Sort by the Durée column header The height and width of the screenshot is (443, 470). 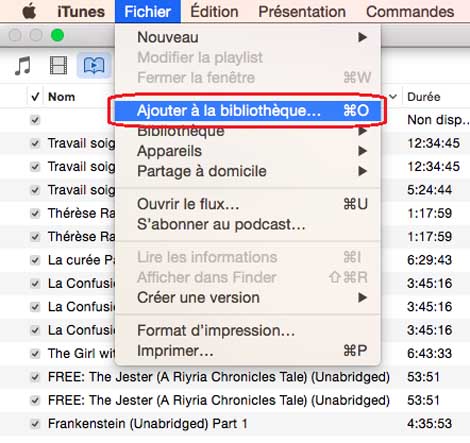tap(424, 97)
